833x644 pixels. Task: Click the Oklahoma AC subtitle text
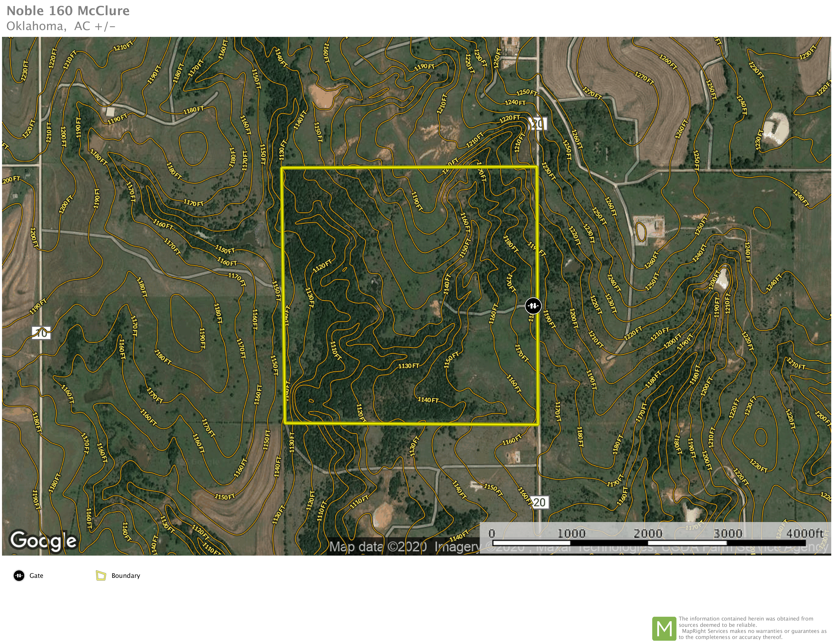[61, 26]
